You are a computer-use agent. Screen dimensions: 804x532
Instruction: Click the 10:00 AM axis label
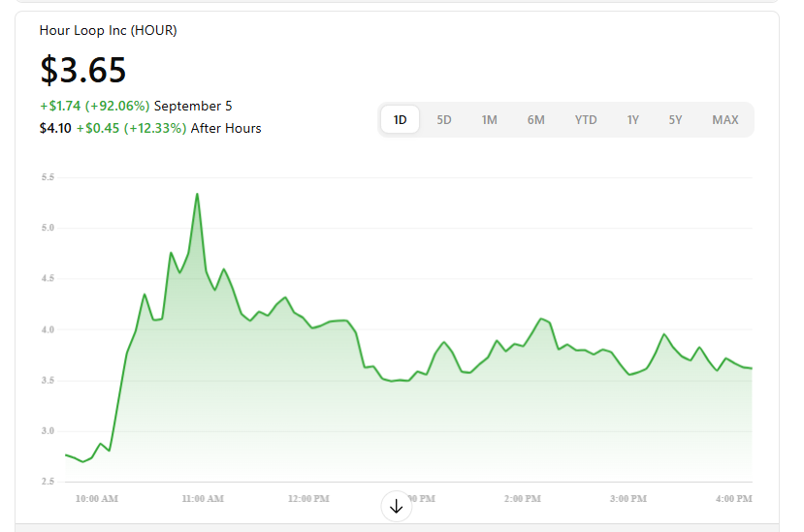click(x=97, y=498)
